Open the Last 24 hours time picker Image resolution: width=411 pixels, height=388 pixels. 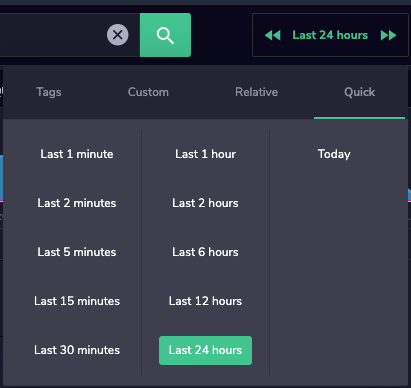(330, 35)
